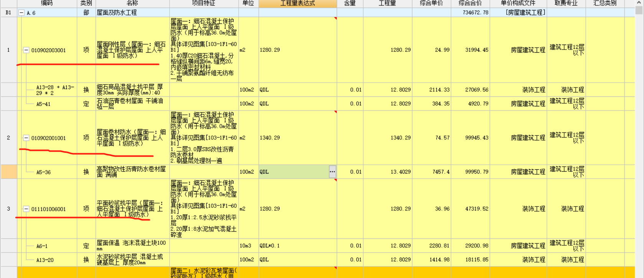Viewport: 644px width, 278px height.
Task: Select sub-item A13-28 + A13-29 * 2
Action: coord(55,90)
